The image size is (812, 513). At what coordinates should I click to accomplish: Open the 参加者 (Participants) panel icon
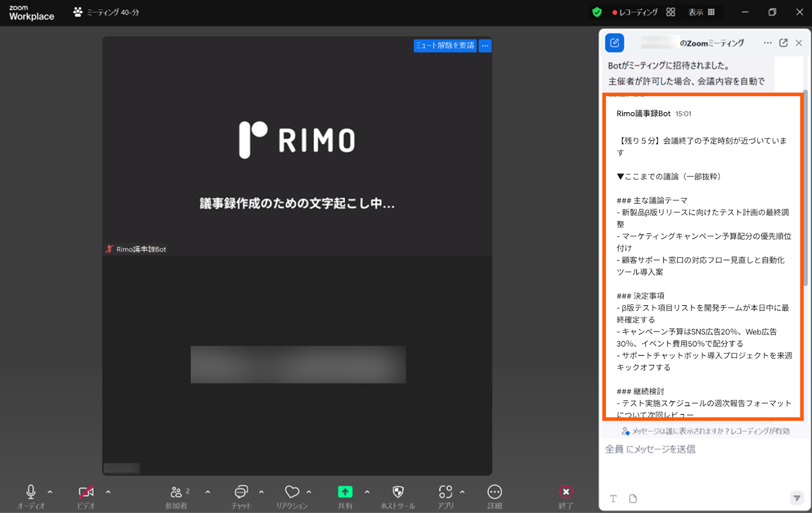pyautogui.click(x=177, y=491)
